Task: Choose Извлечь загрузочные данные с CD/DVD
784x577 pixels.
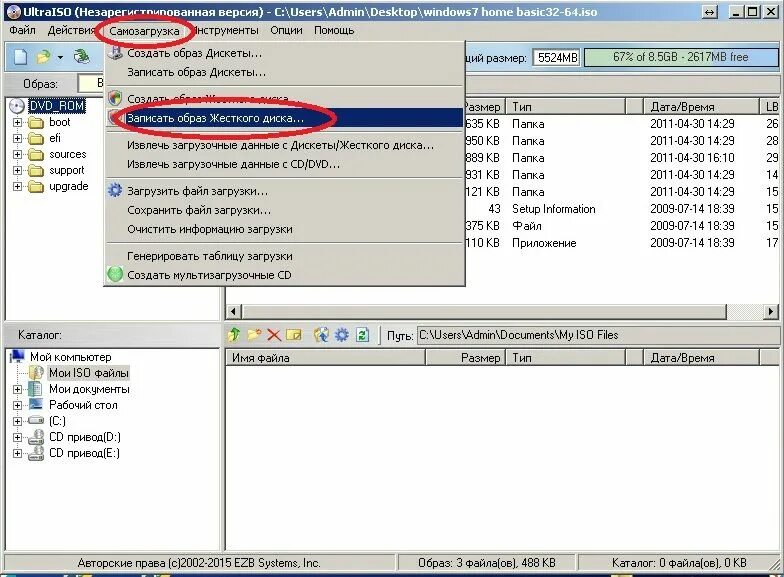Action: click(x=284, y=164)
